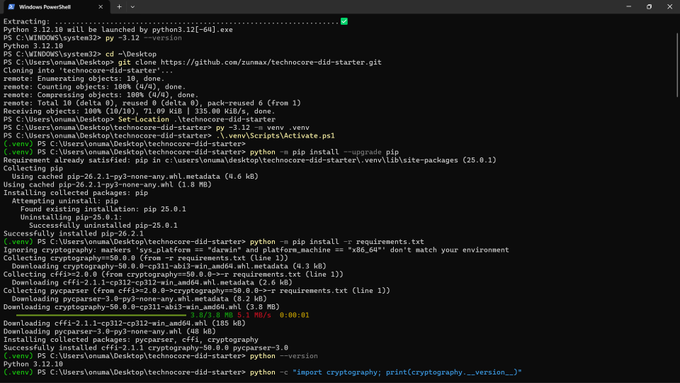This screenshot has height=383, width=680.
Task: Click the 'py -3.12 --version' command
Action: [x=144, y=38]
